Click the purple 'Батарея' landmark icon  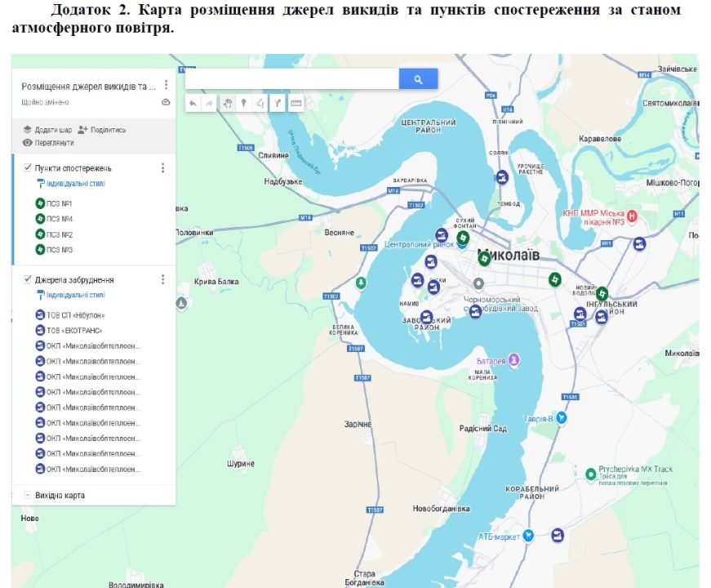(x=513, y=360)
